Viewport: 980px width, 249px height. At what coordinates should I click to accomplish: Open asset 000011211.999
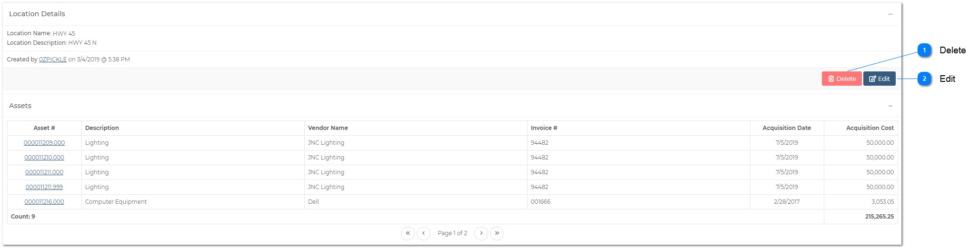(44, 187)
